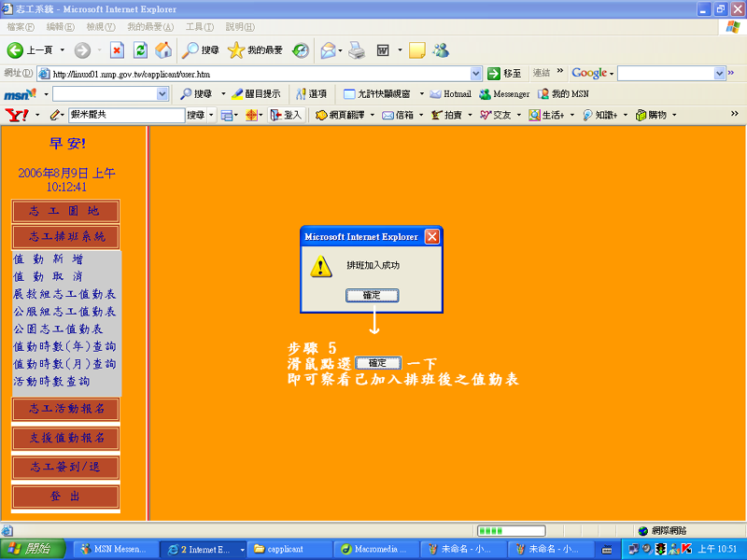Open the Mail icon in toolbar
The image size is (747, 560).
click(x=328, y=50)
